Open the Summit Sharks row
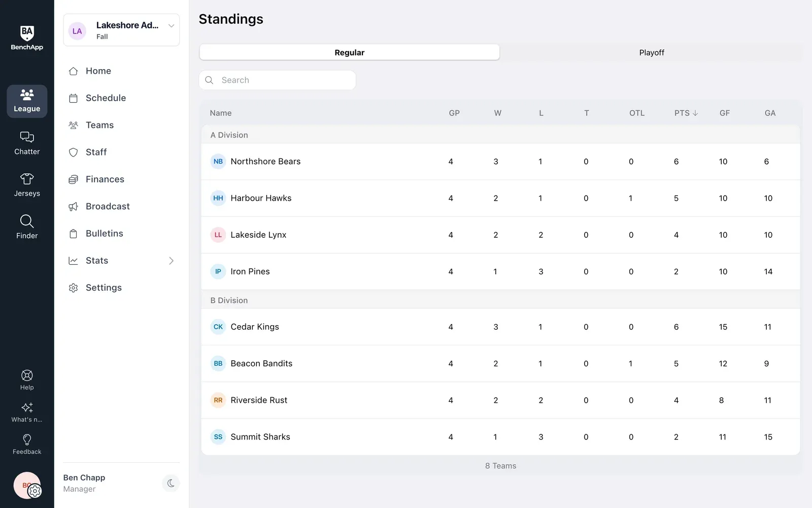The height and width of the screenshot is (508, 812). click(500, 437)
